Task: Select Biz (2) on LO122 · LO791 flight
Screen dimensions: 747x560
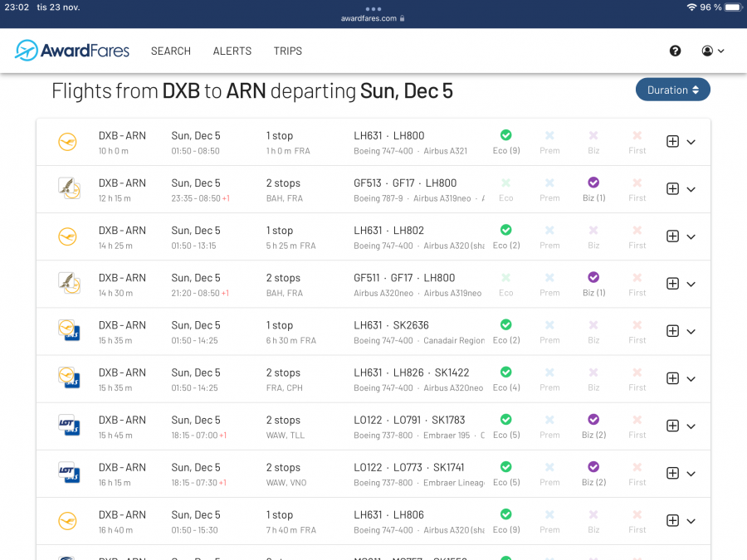Action: click(593, 426)
